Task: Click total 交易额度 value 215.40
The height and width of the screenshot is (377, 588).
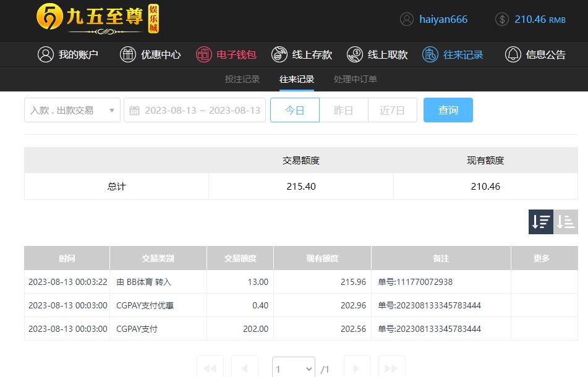Action: [x=301, y=186]
